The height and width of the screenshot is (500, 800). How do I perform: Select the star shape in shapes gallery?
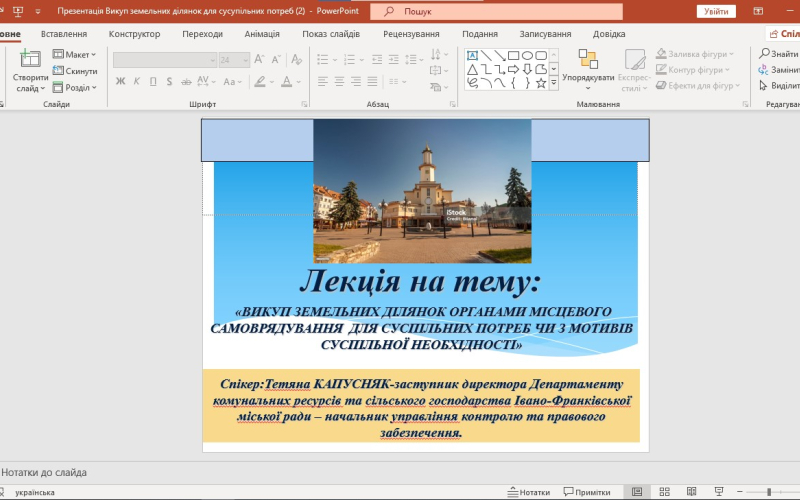tap(541, 84)
